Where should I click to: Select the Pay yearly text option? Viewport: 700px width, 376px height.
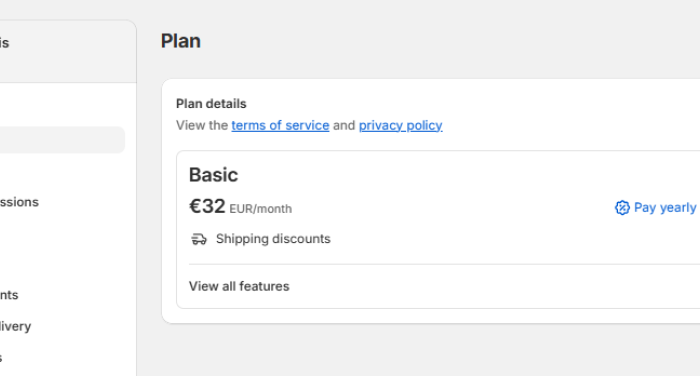point(665,208)
